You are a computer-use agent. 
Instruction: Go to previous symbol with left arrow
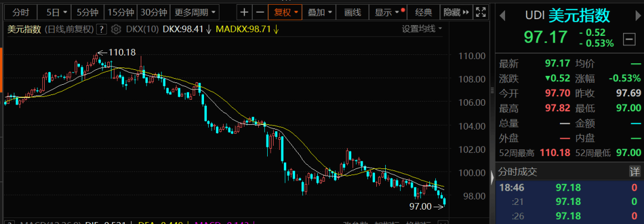click(x=502, y=16)
